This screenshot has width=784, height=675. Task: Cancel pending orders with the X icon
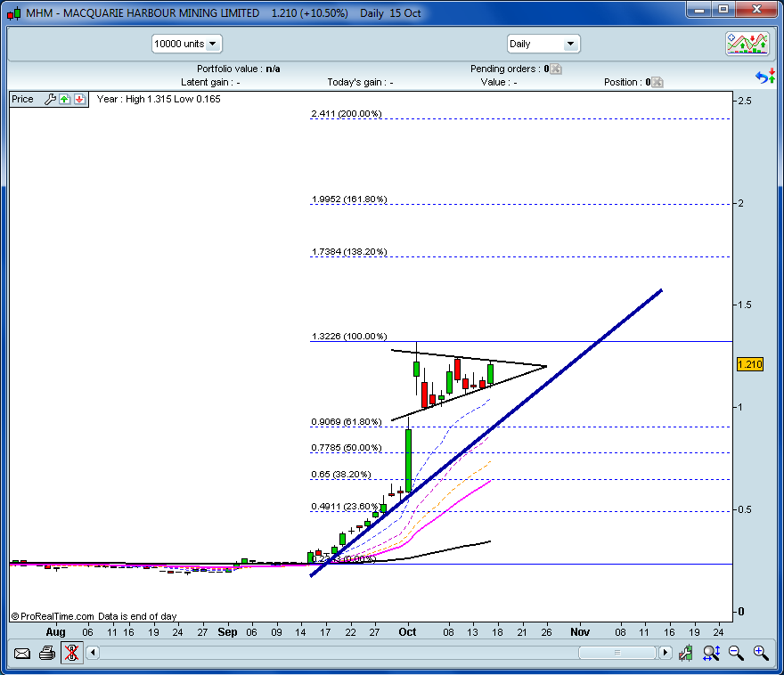(x=556, y=69)
